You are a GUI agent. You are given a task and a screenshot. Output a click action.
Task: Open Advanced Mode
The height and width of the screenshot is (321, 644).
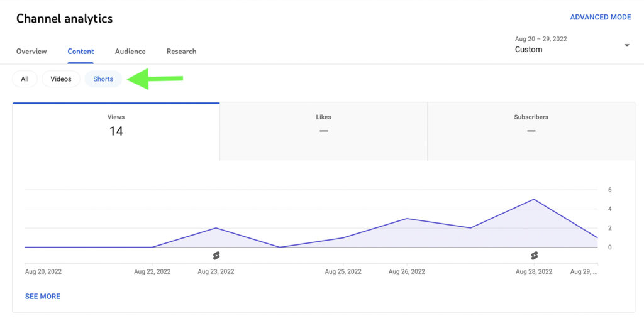[601, 17]
